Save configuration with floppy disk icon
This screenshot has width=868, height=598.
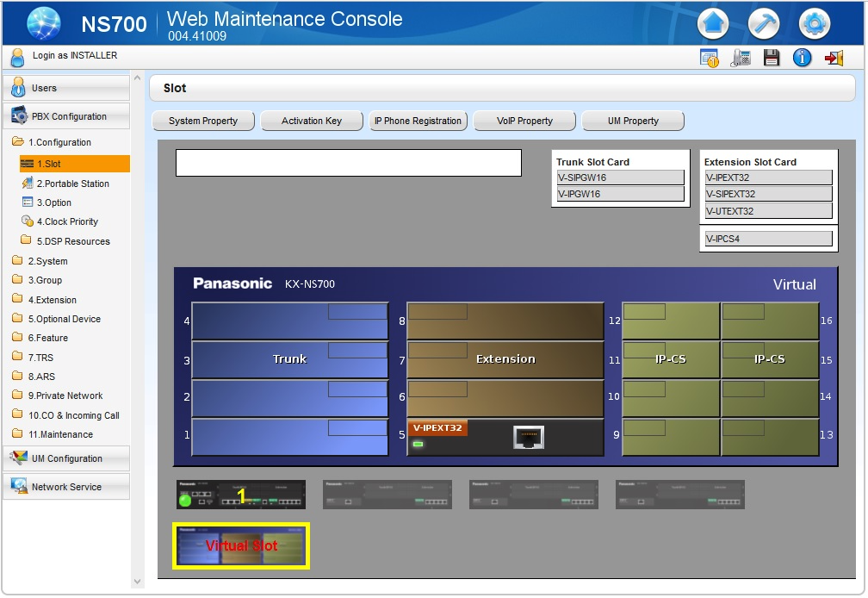(772, 58)
